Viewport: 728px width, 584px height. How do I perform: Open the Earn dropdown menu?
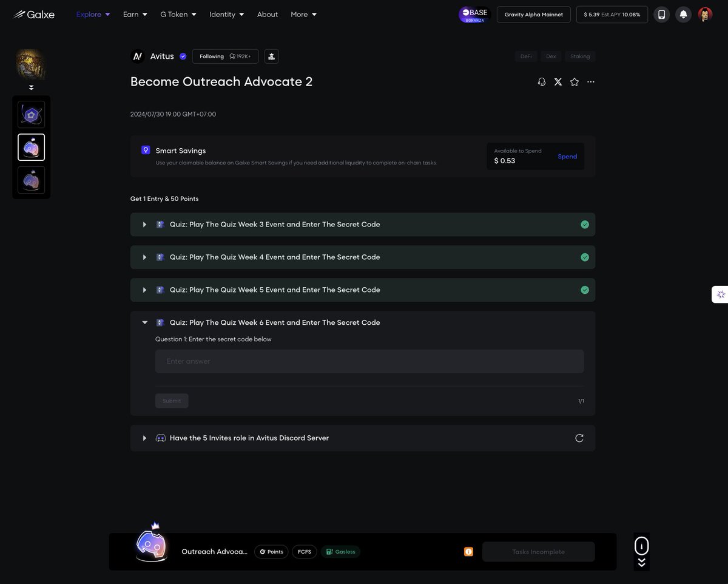point(135,14)
